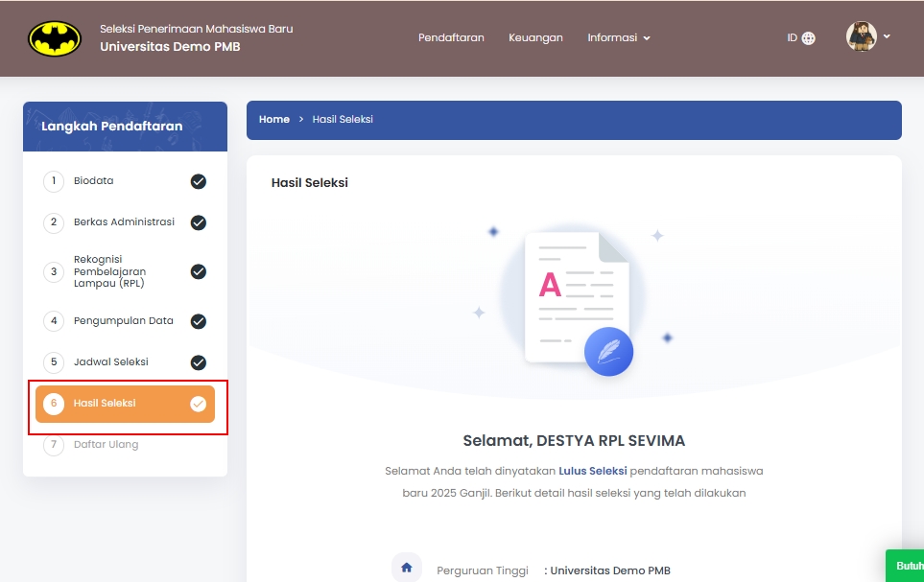Screen dimensions: 924x582
Task: Click the green Butuh help button
Action: (905, 566)
